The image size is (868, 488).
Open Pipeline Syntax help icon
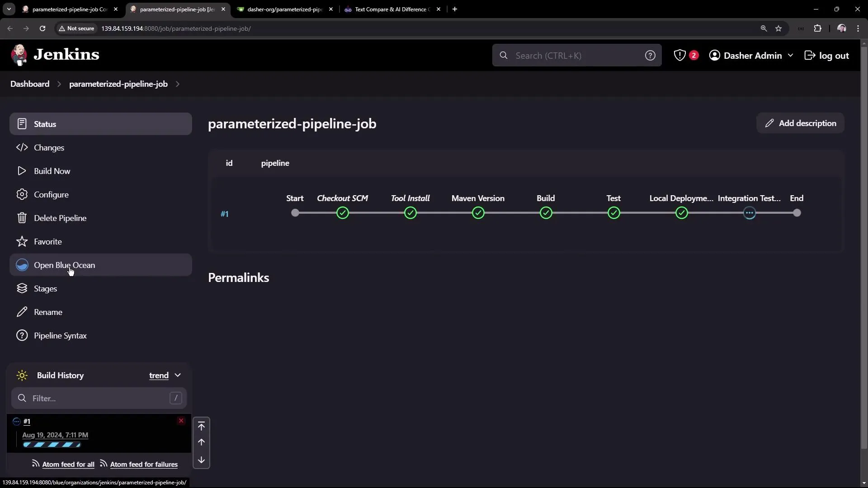tap(22, 335)
